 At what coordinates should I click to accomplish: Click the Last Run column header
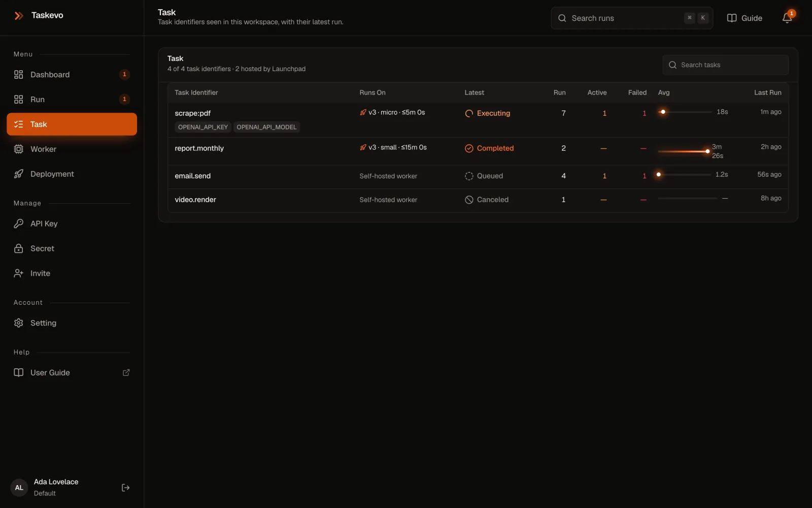tap(767, 92)
